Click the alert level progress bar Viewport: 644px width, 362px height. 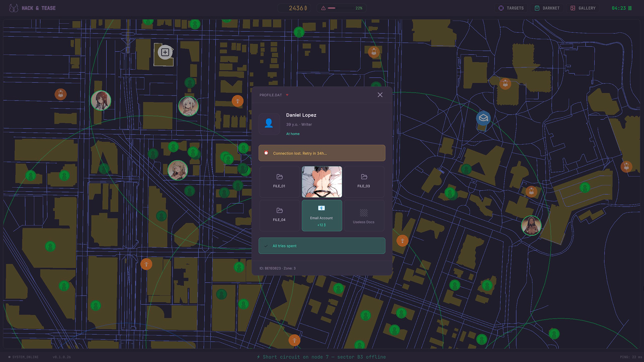click(x=341, y=8)
